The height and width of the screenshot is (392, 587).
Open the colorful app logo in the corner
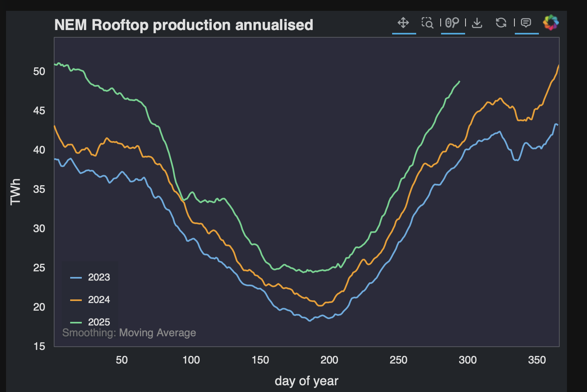[x=551, y=23]
